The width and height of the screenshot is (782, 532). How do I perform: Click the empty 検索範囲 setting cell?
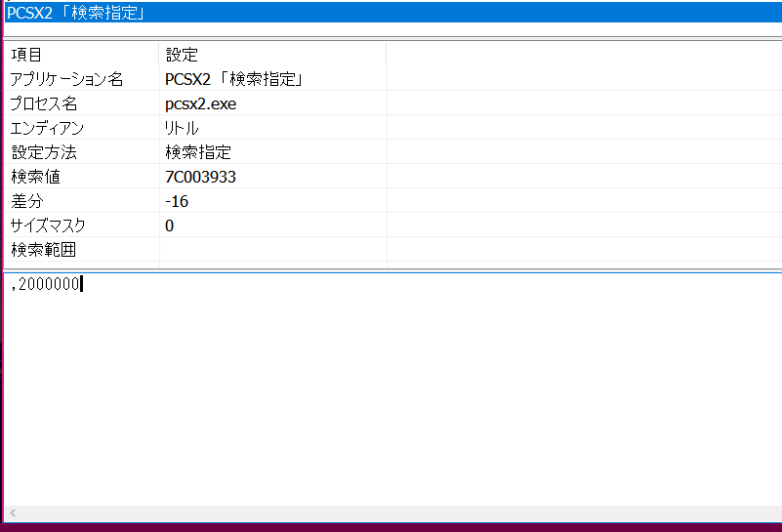pos(272,249)
